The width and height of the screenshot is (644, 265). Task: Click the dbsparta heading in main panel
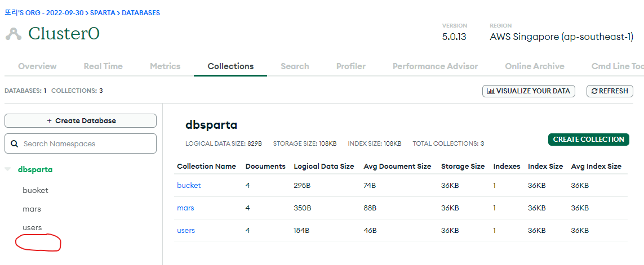[x=211, y=125]
